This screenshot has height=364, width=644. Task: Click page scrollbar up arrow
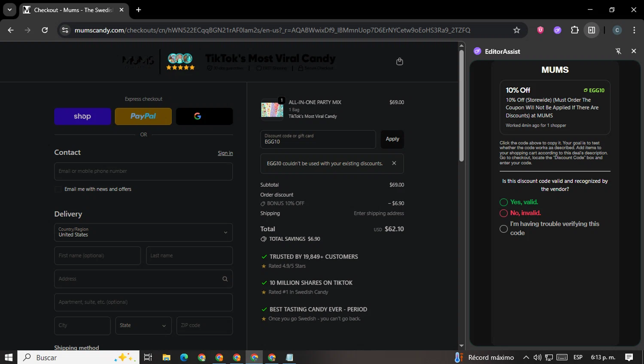click(462, 45)
